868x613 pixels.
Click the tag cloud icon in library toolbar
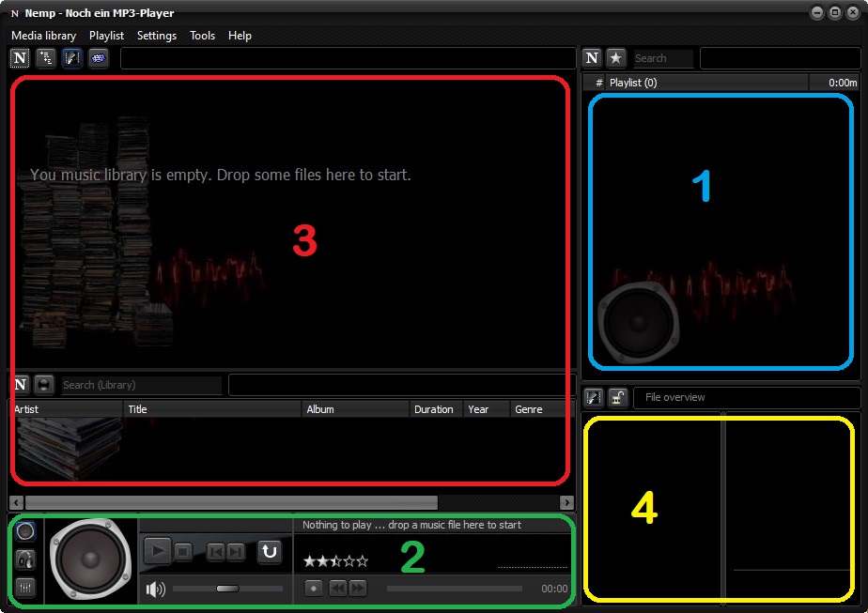click(x=98, y=58)
